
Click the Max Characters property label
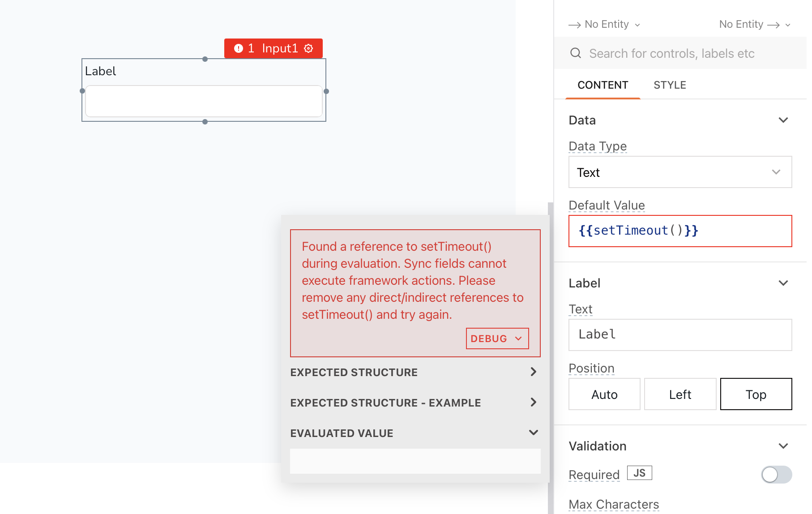point(614,505)
